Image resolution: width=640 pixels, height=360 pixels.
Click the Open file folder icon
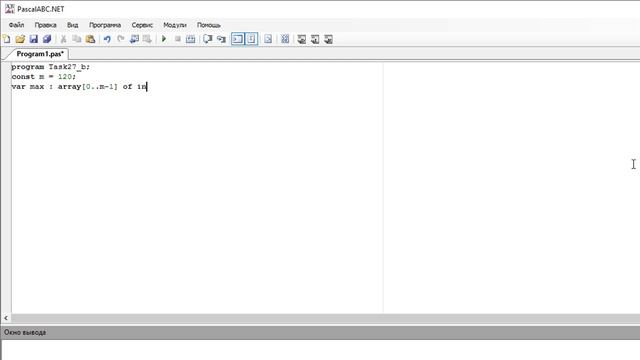click(20, 39)
